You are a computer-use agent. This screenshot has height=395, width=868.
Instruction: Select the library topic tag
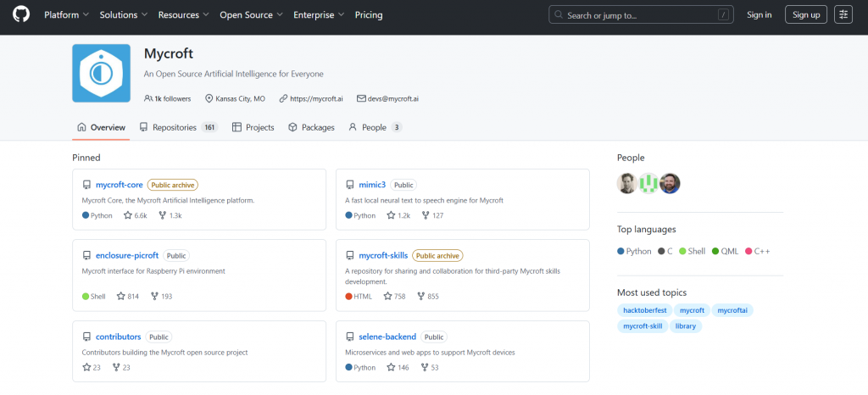coord(686,326)
